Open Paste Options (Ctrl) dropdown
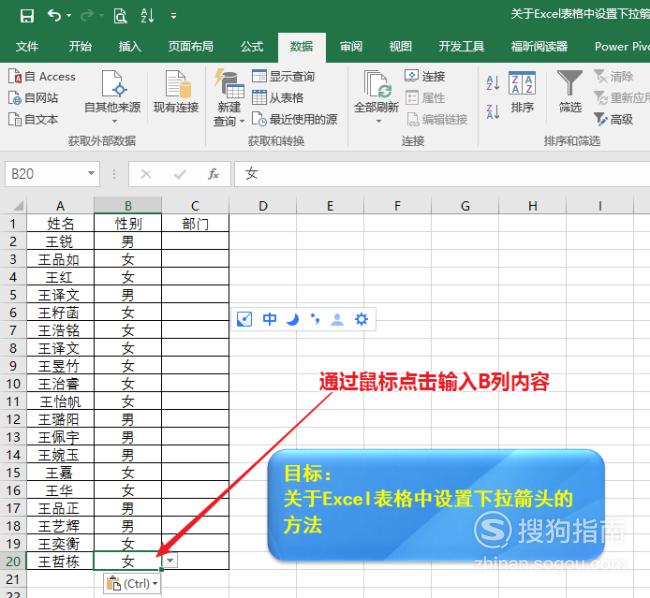Viewport: 650px width, 598px height. click(132, 583)
